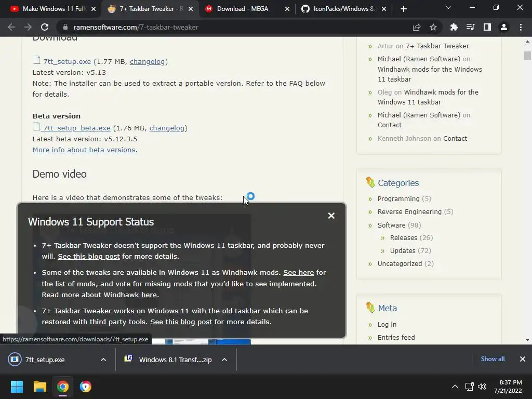Switch to the Download - MEGA tab

(243, 9)
